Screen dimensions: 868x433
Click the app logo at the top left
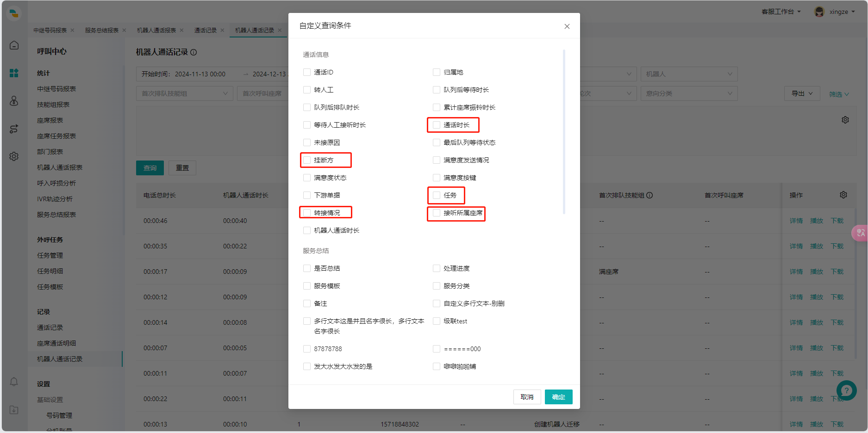(14, 13)
